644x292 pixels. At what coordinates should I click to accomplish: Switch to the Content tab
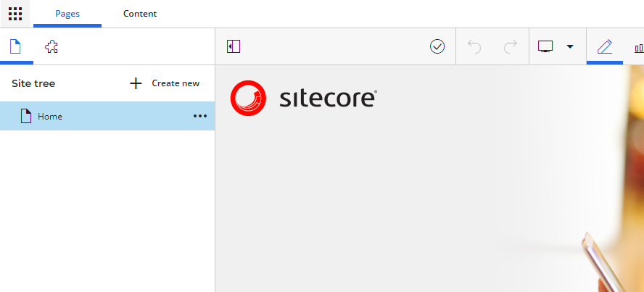coord(140,14)
